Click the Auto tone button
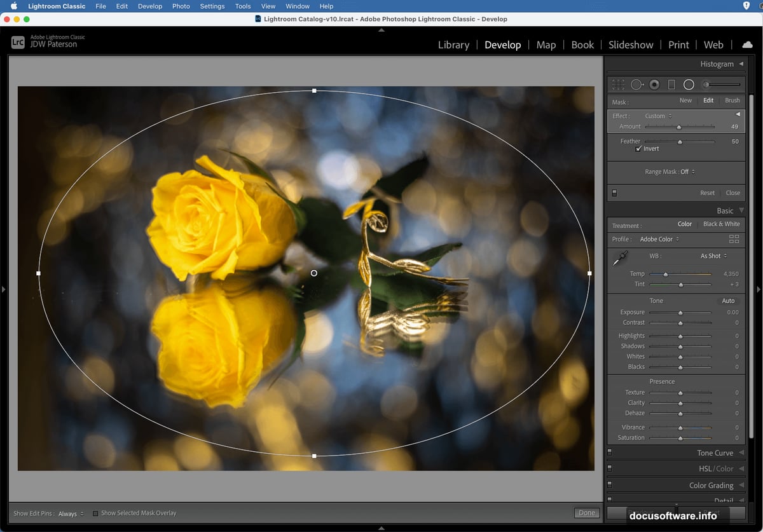 (x=728, y=301)
